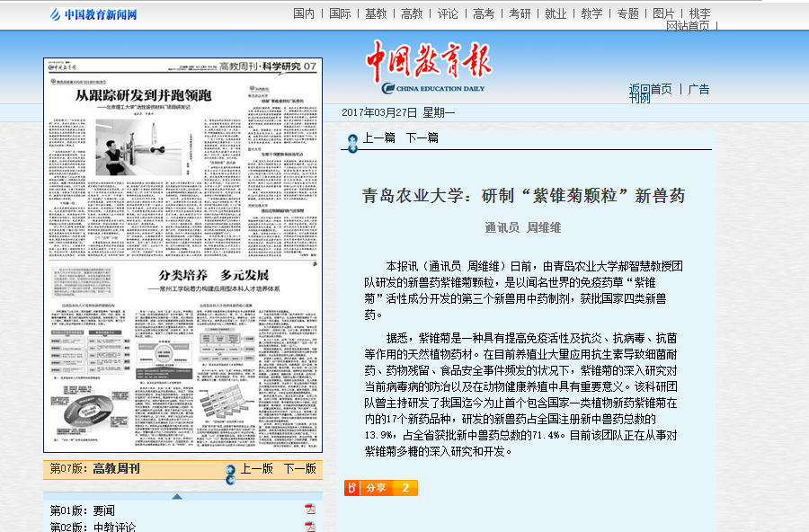Open 教学 in the top navigation

coord(591,13)
